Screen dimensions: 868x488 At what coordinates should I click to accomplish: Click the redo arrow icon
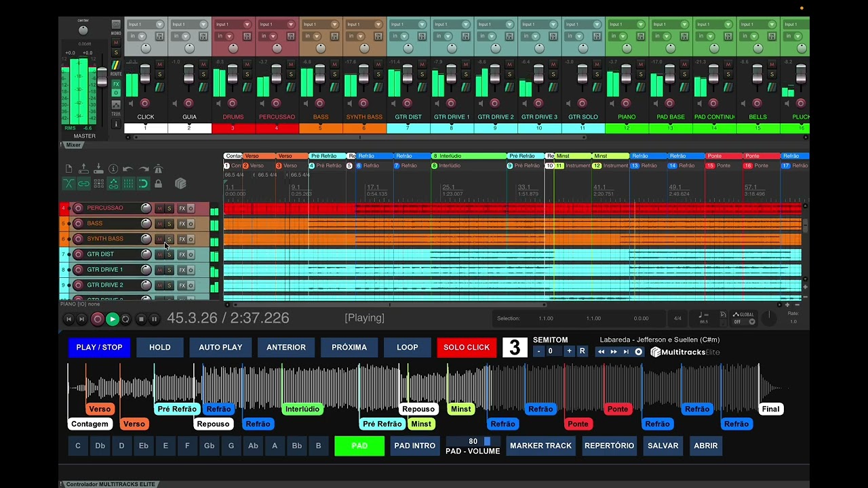pos(144,169)
